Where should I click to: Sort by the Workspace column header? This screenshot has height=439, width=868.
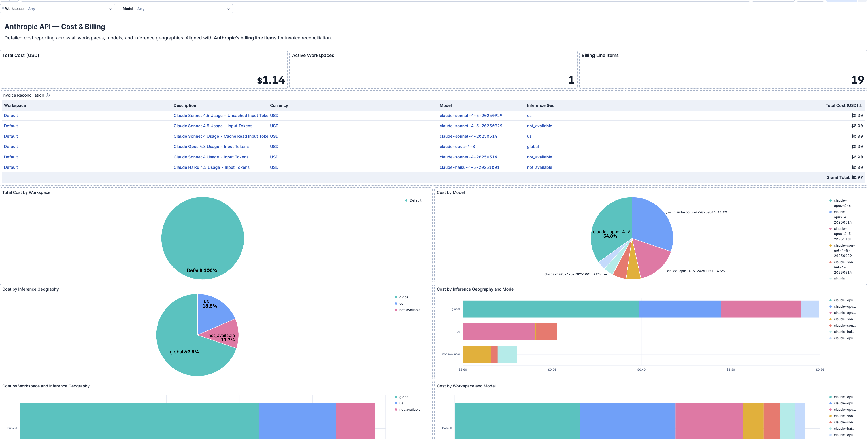point(15,105)
